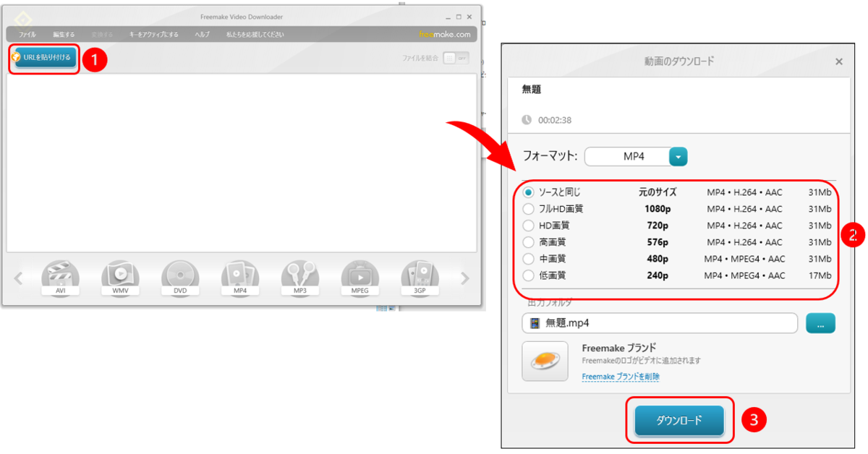
Task: Select the フルHD画質 1080p option
Action: pos(529,209)
